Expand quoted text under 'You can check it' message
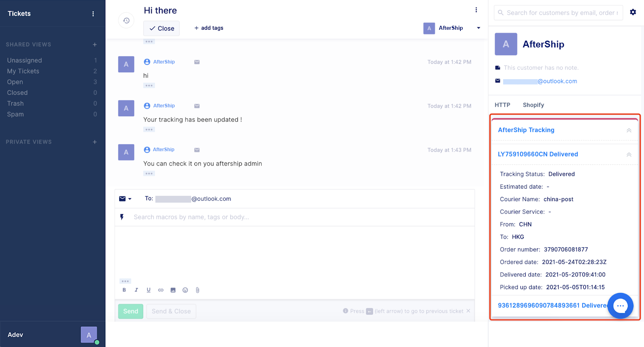Image resolution: width=644 pixels, height=347 pixels. pyautogui.click(x=149, y=174)
